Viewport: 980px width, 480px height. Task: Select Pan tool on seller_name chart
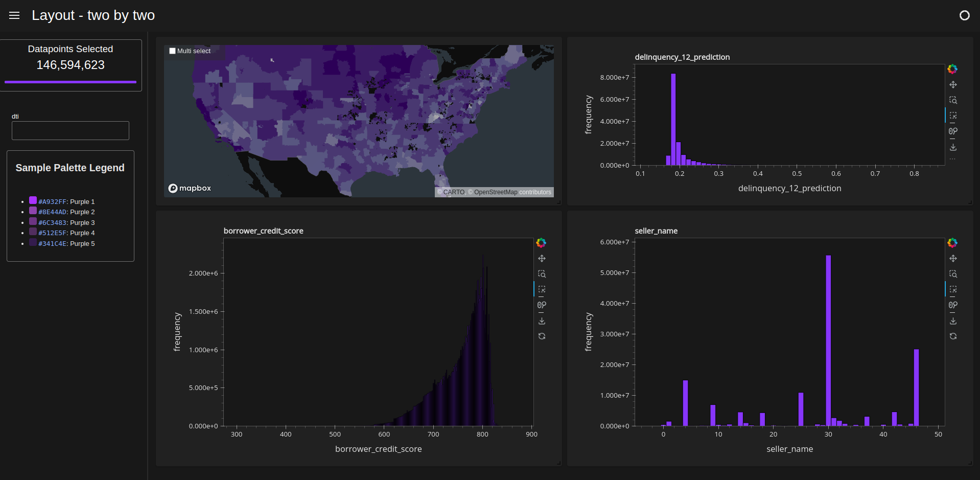[953, 259]
